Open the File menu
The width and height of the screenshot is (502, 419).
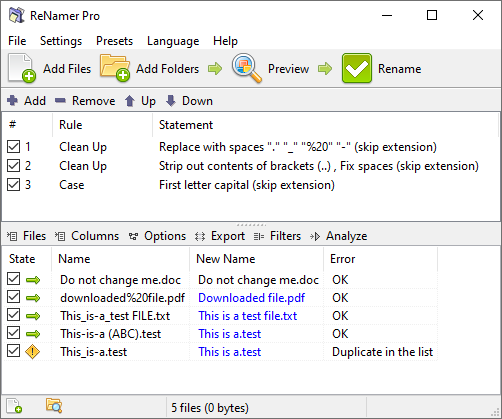[x=17, y=41]
